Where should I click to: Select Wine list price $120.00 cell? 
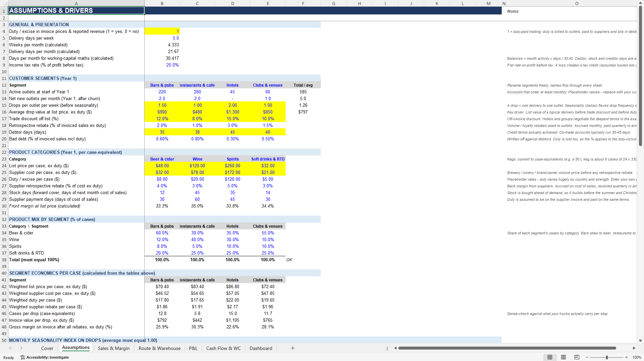pos(197,166)
